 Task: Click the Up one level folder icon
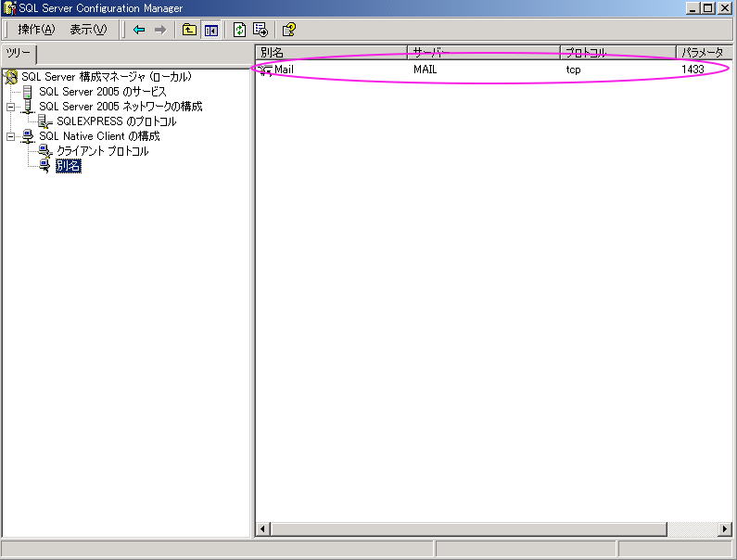tap(189, 30)
